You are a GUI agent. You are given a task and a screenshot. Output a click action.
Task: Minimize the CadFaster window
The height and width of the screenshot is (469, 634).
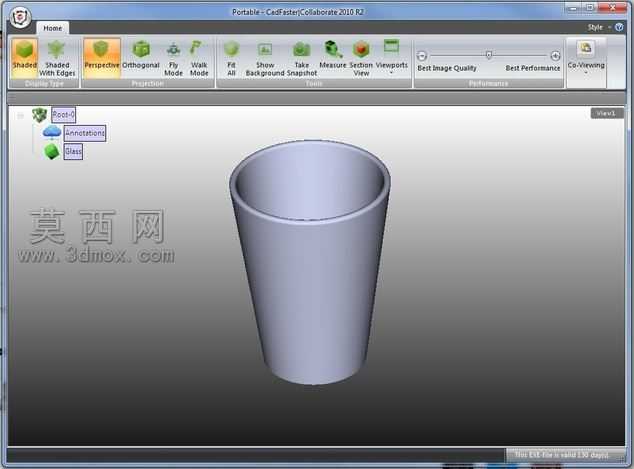click(573, 8)
